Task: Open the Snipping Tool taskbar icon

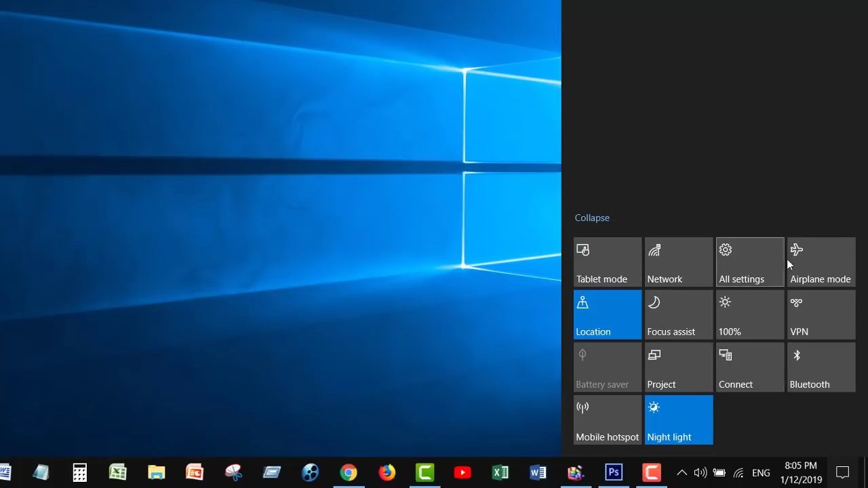Action: pyautogui.click(x=233, y=472)
